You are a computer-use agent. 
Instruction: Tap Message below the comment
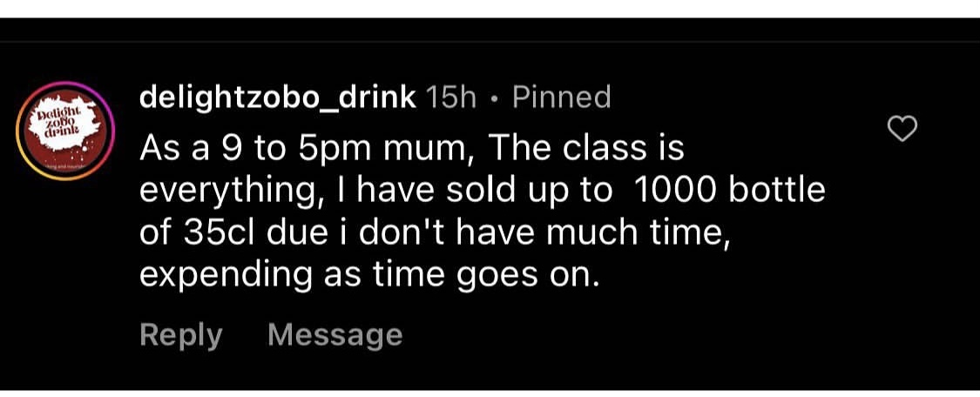click(335, 335)
